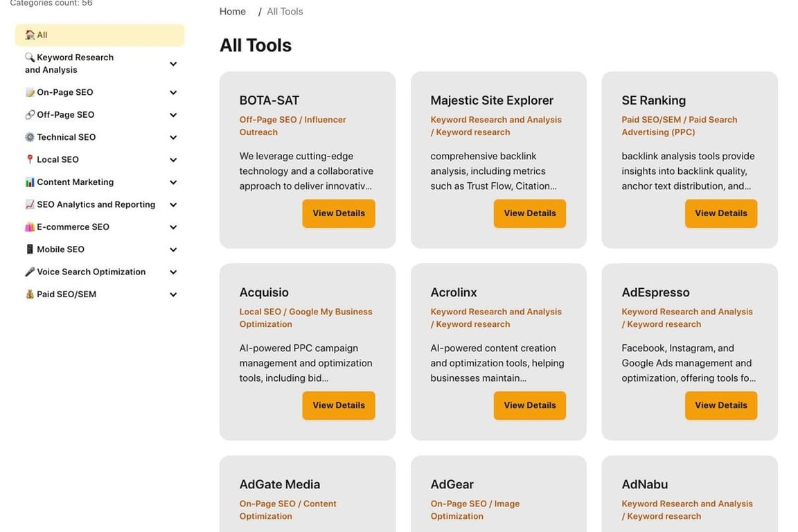798x532 pixels.
Task: Expand the SEO Analytics and Reporting chevron
Action: pyautogui.click(x=173, y=204)
